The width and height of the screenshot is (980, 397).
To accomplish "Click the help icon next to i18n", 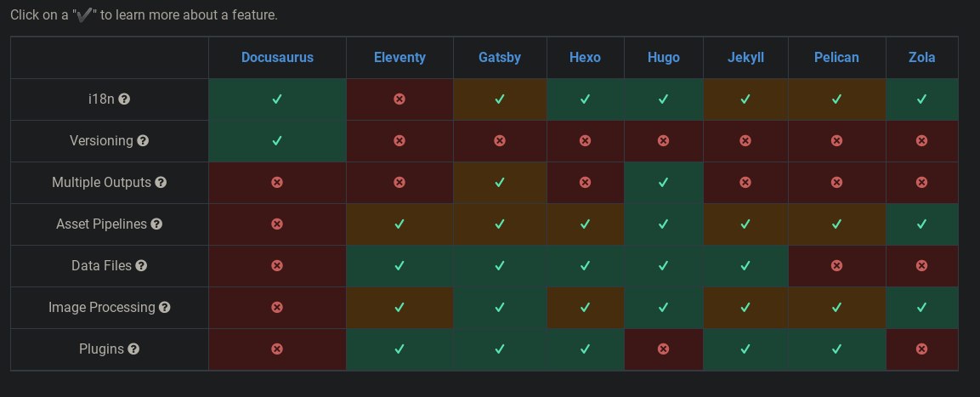I will 124,99.
